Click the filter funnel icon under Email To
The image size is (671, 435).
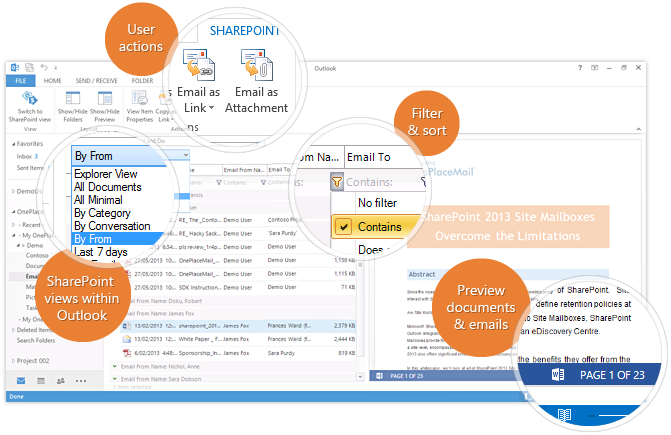pos(337,182)
